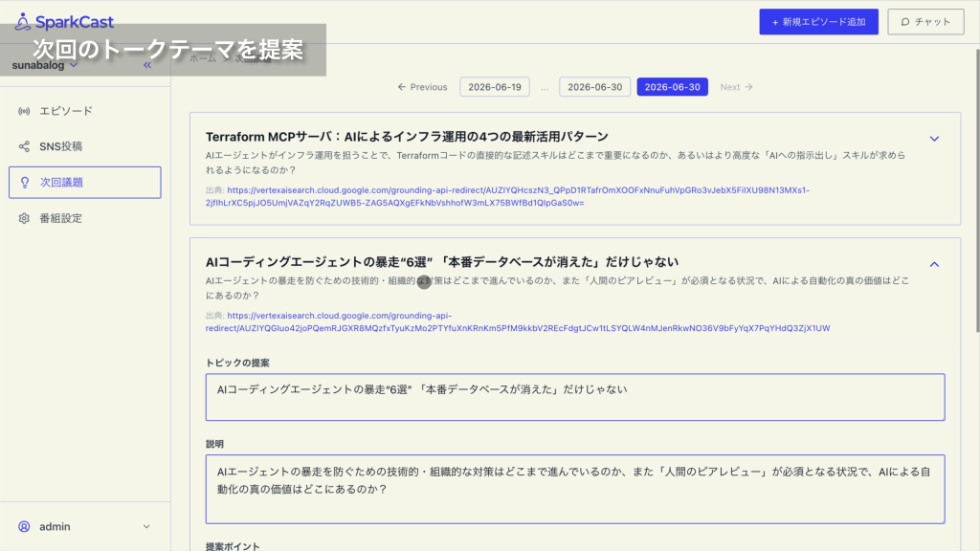Open the エピソード sidebar item
The image size is (980, 551).
[x=85, y=111]
